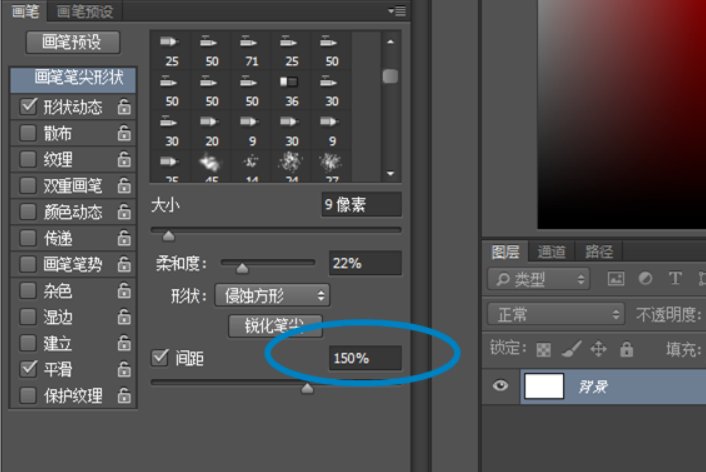Image resolution: width=706 pixels, height=472 pixels.
Task: Enable the 双重画笔 checkbox
Action: [x=28, y=185]
